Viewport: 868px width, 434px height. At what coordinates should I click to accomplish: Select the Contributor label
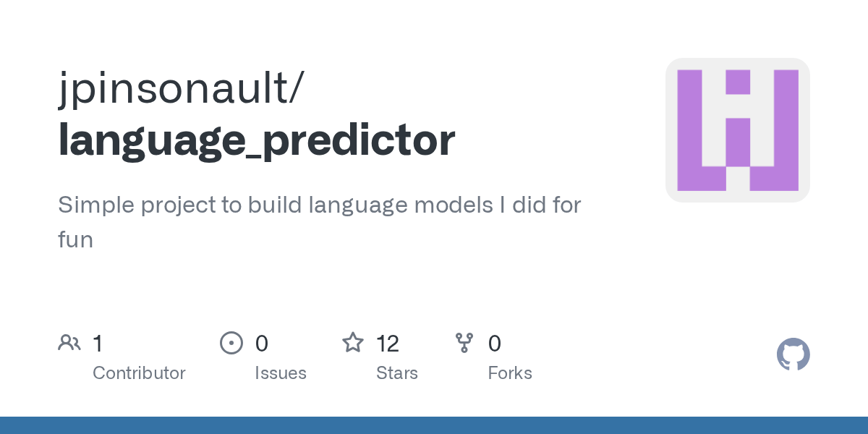[x=139, y=373]
